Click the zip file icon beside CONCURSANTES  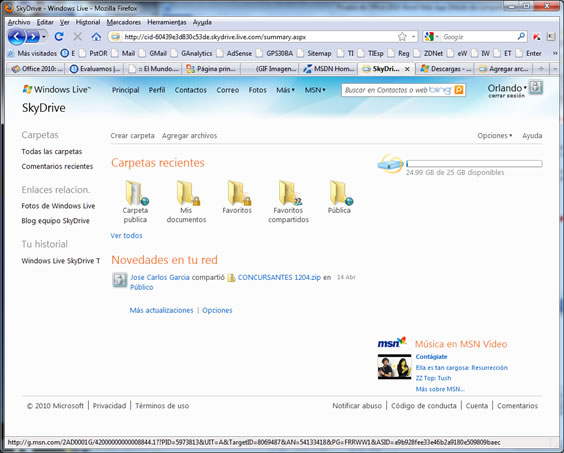[231, 277]
